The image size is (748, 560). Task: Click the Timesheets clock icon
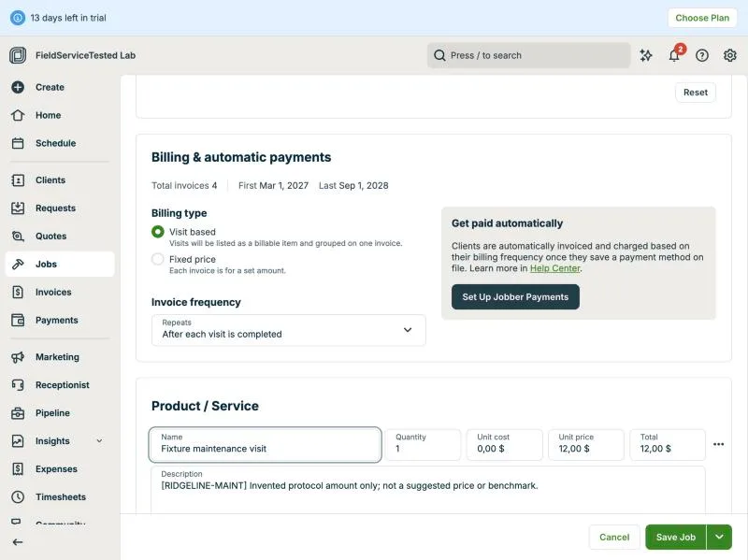(18, 497)
